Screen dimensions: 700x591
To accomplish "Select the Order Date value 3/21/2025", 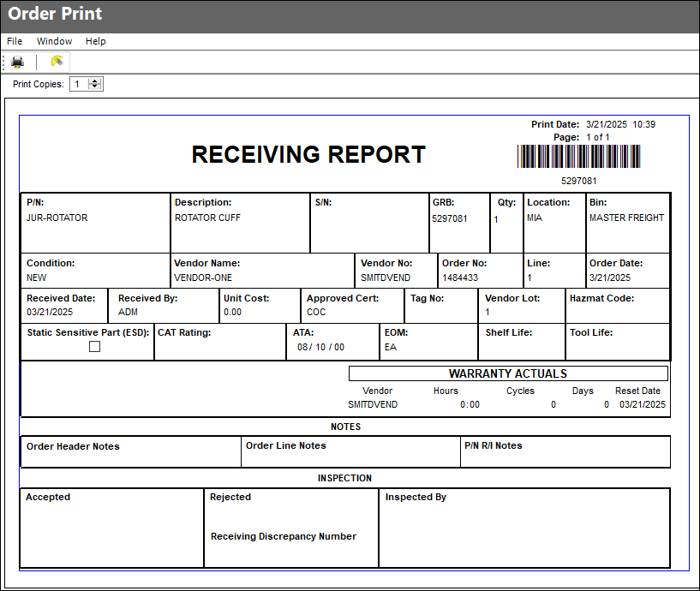I will click(610, 278).
